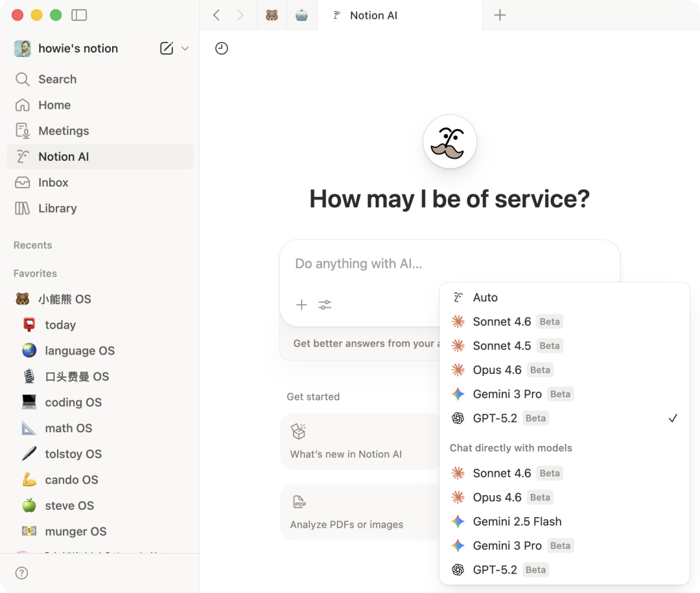Toggle the sidebar panel icon
Image resolution: width=700 pixels, height=593 pixels.
[79, 15]
